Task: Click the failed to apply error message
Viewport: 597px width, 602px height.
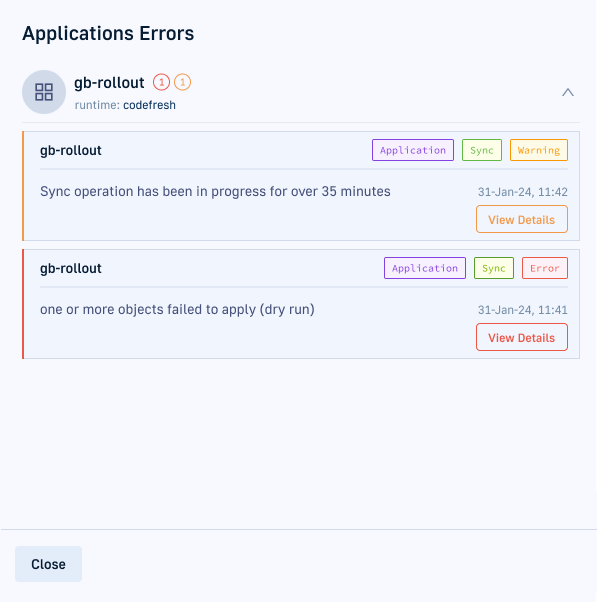Action: pyautogui.click(x=177, y=309)
